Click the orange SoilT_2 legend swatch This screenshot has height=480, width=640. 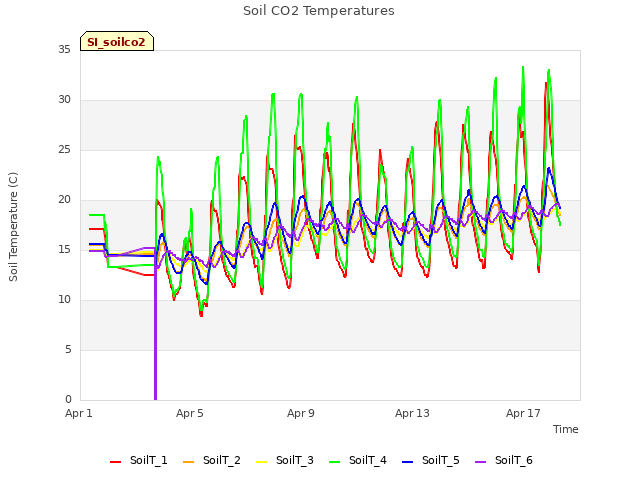click(x=189, y=462)
